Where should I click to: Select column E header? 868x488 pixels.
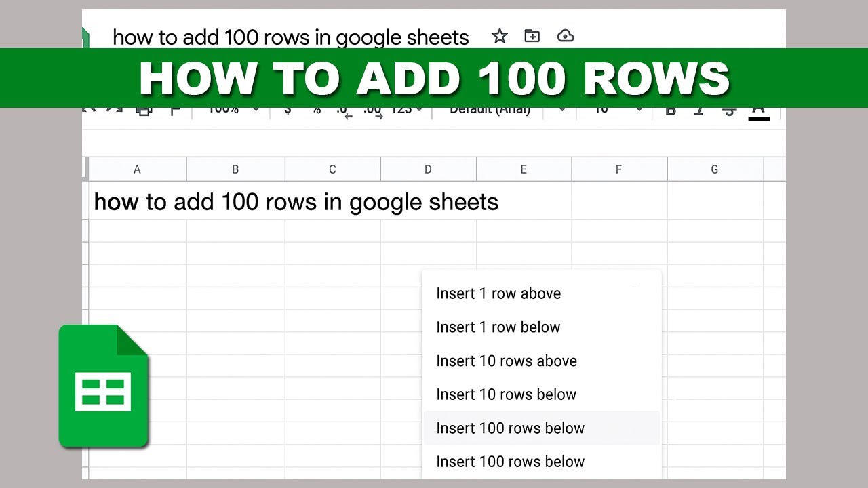pos(524,169)
